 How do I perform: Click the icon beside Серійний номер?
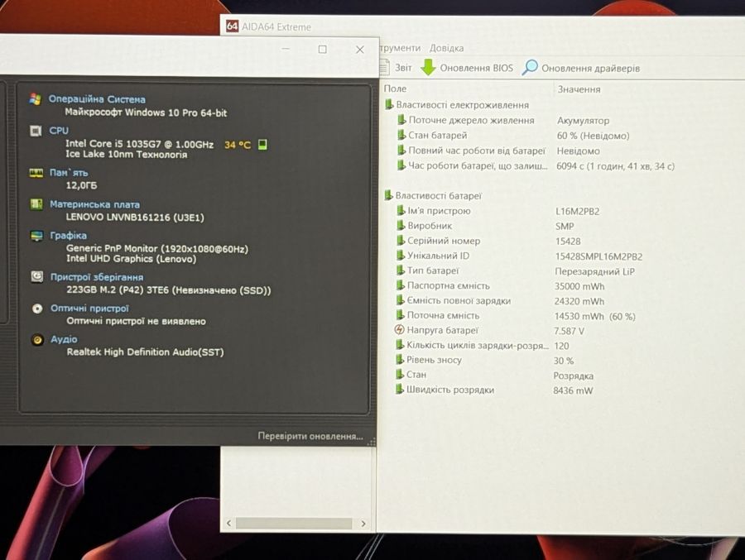pos(401,241)
